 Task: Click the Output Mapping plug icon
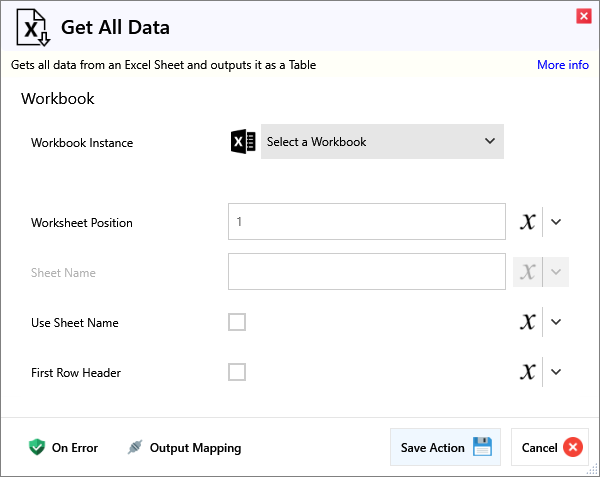[135, 448]
